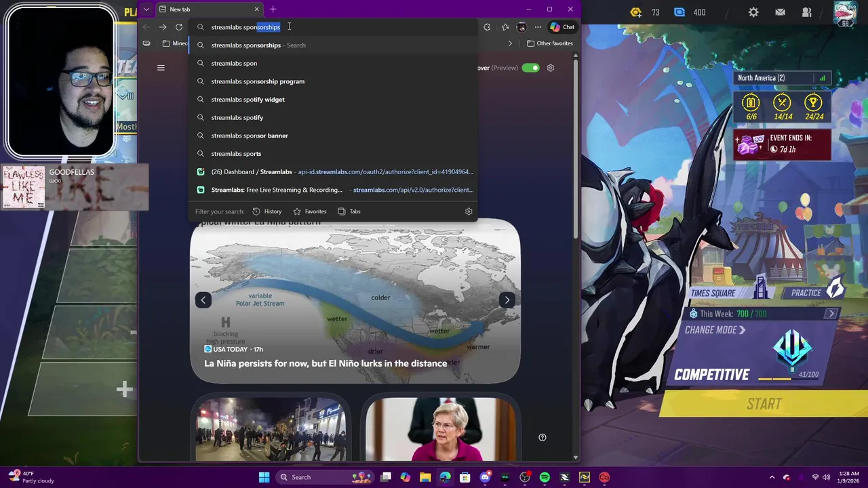Choose suggestion 'streamlabs sponsor banner'
868x488 pixels.
coord(333,136)
